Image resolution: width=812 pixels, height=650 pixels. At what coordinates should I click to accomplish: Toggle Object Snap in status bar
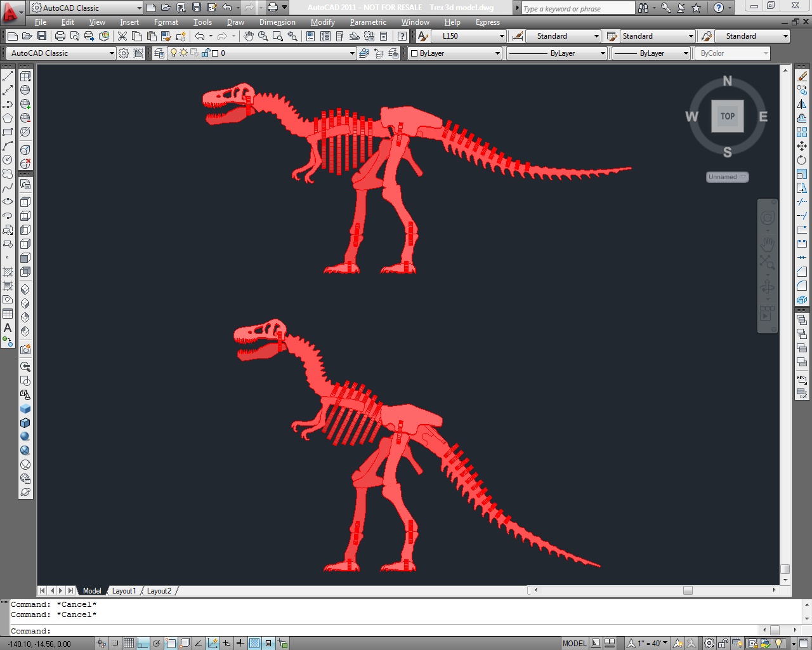pyautogui.click(x=171, y=643)
